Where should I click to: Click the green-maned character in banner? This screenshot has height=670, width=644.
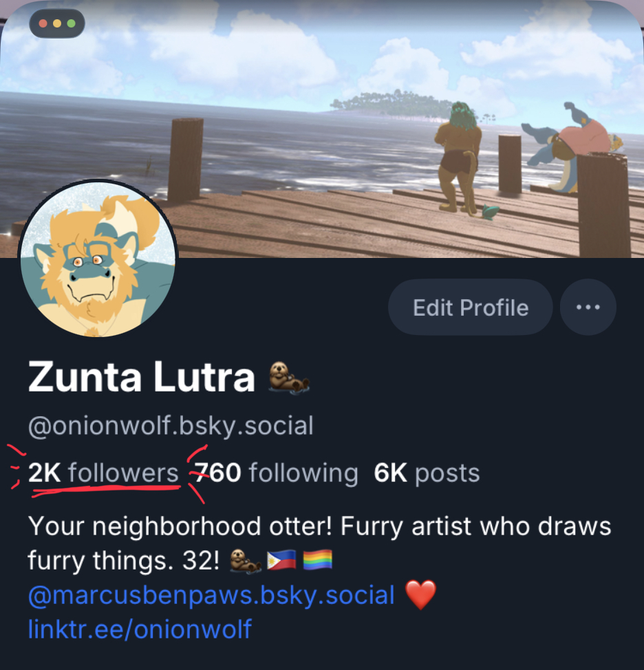458,158
